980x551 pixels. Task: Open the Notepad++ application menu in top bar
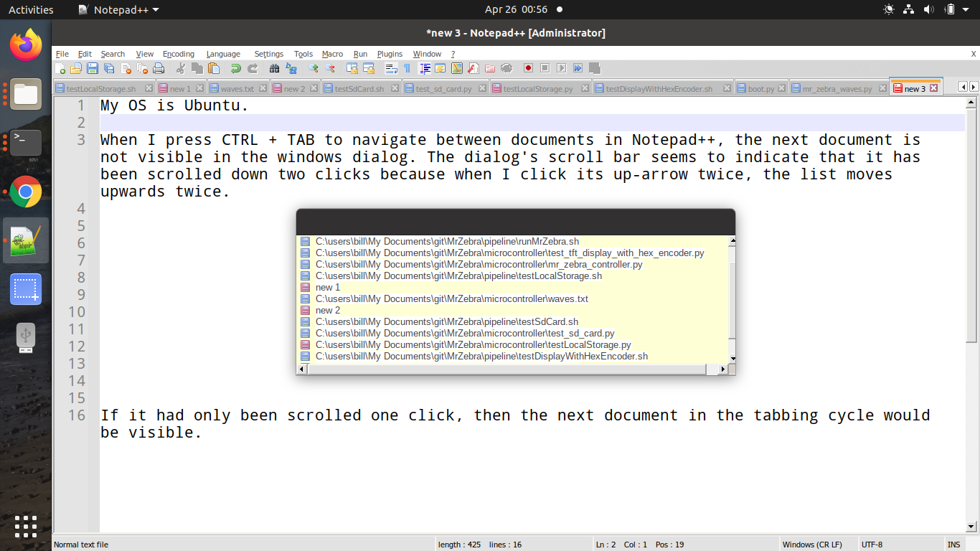tap(118, 9)
